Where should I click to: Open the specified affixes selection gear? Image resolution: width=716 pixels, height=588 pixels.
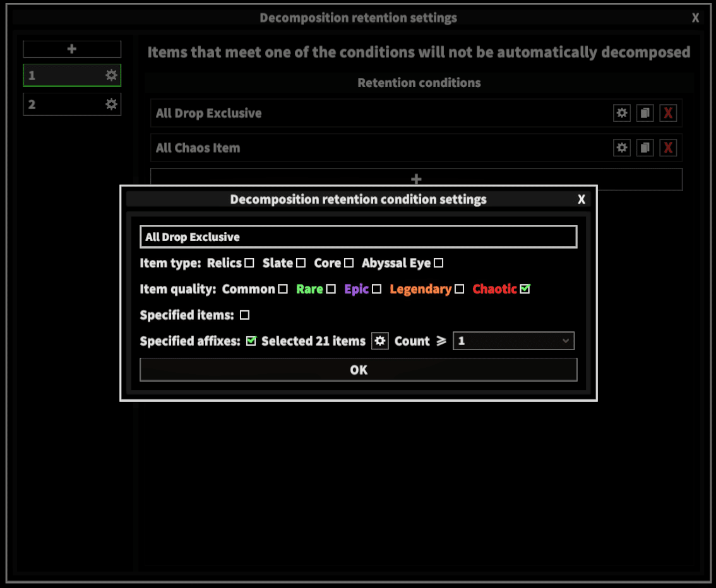click(380, 341)
